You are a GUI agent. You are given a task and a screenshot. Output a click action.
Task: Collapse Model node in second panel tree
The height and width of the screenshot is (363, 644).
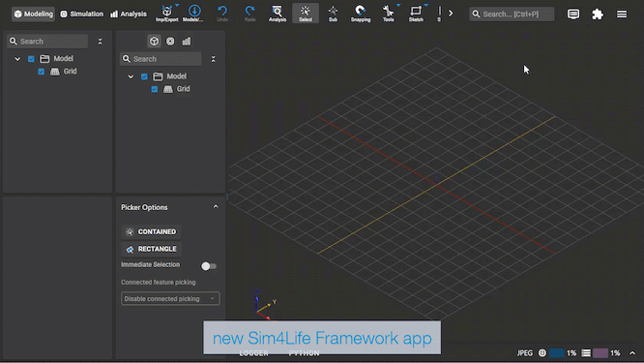tap(131, 76)
